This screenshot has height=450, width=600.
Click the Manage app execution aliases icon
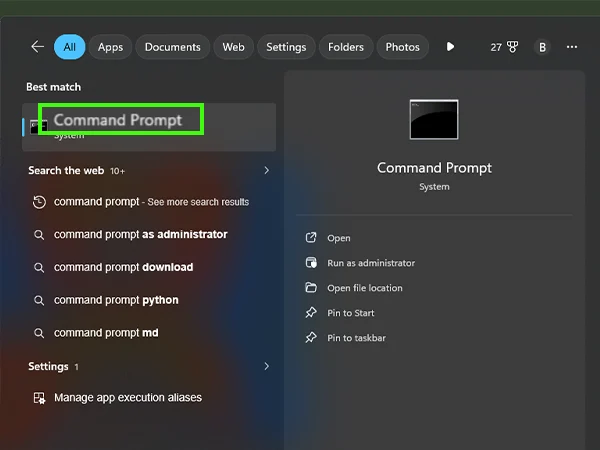pos(39,398)
